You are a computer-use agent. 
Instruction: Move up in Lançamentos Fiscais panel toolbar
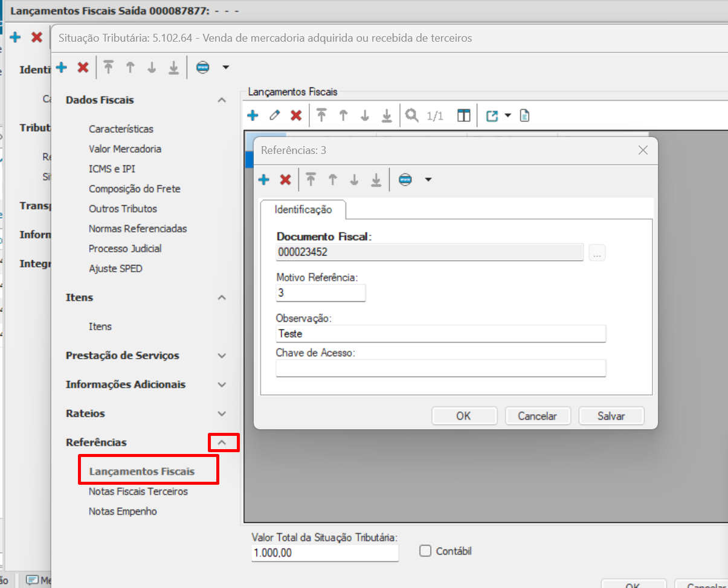tap(343, 115)
